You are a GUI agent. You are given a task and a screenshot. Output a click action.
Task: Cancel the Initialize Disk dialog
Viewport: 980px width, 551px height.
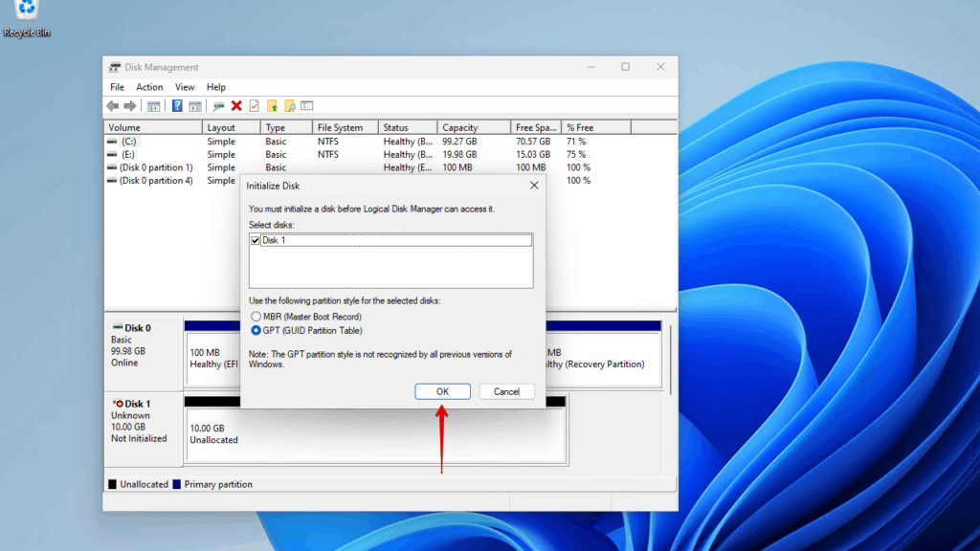(x=506, y=390)
